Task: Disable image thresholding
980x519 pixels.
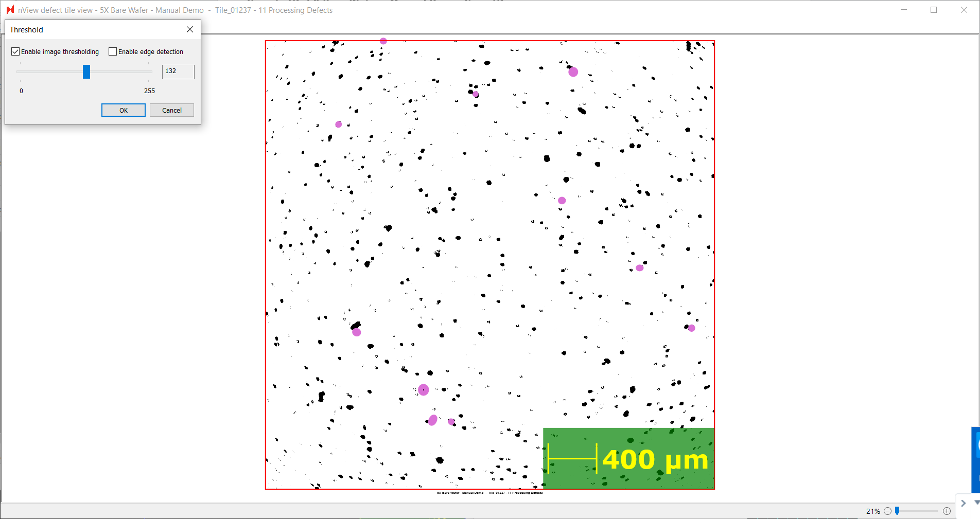Action: [15, 51]
